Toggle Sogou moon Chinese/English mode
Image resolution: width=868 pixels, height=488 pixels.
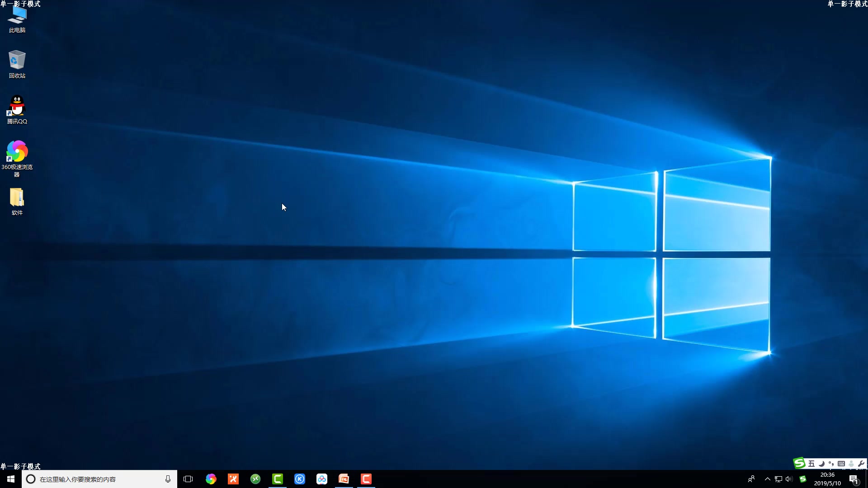(821, 464)
